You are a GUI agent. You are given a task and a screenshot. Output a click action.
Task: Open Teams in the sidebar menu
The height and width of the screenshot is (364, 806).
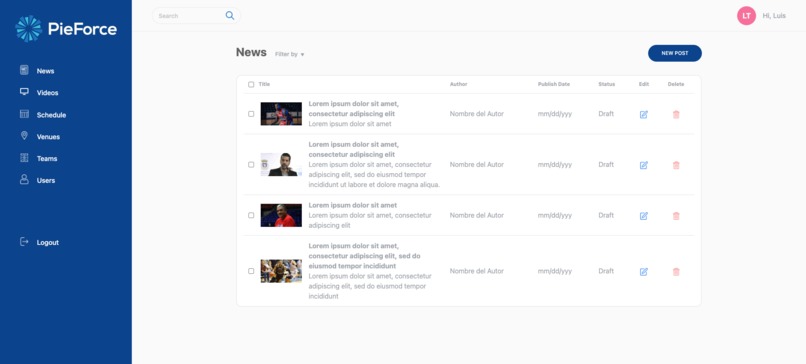pyautogui.click(x=47, y=158)
